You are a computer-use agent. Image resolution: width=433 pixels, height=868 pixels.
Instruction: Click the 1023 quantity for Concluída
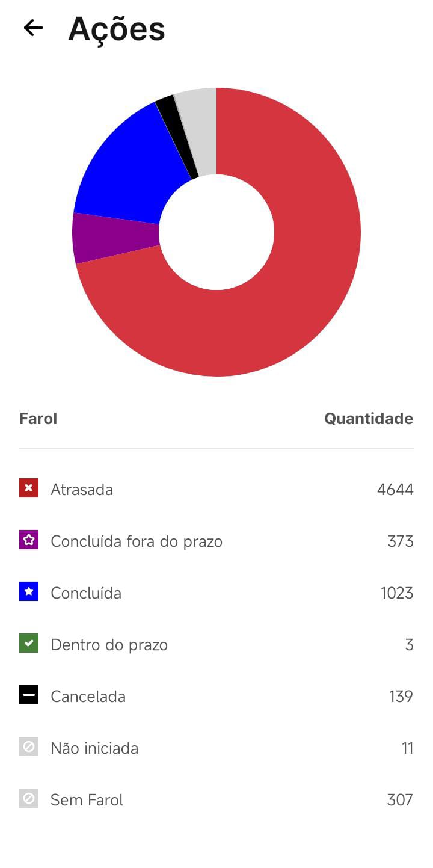coord(397,593)
